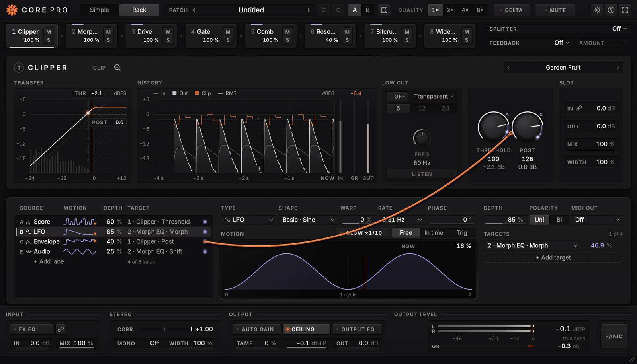Click the PANIC button
Viewport: 637px width, 364px height.
[x=614, y=336]
